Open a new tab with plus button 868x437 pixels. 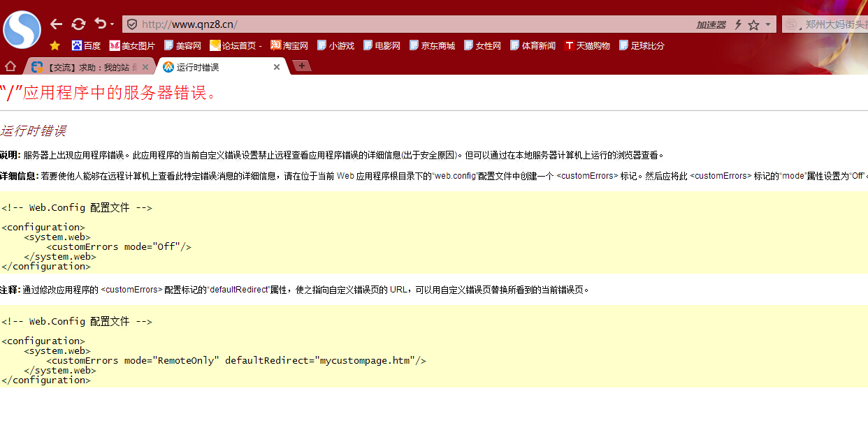pyautogui.click(x=302, y=66)
